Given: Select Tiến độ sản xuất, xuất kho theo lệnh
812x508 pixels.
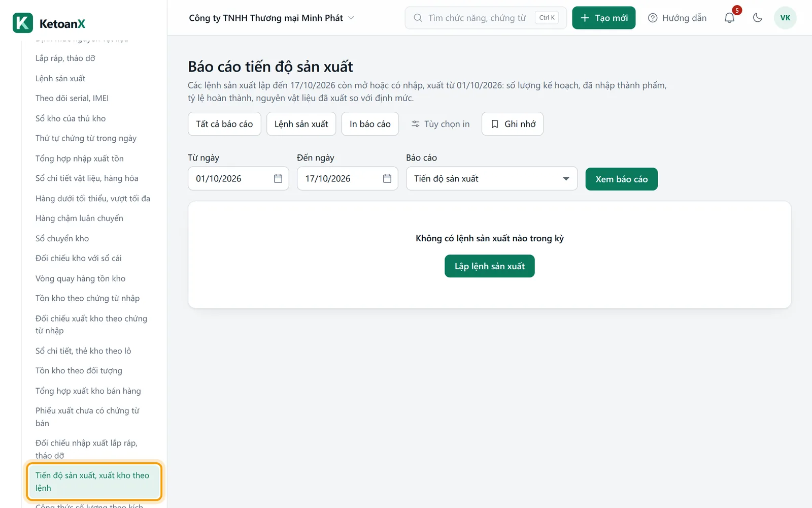Looking at the screenshot, I should [94, 482].
